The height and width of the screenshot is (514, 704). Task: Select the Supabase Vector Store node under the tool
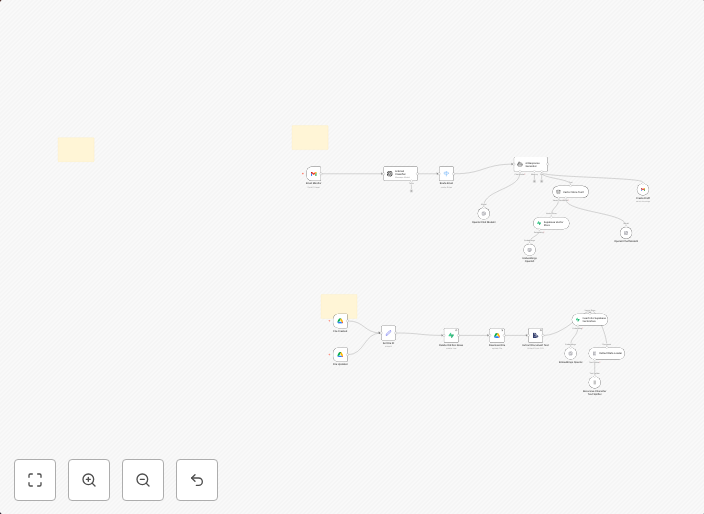pos(551,223)
